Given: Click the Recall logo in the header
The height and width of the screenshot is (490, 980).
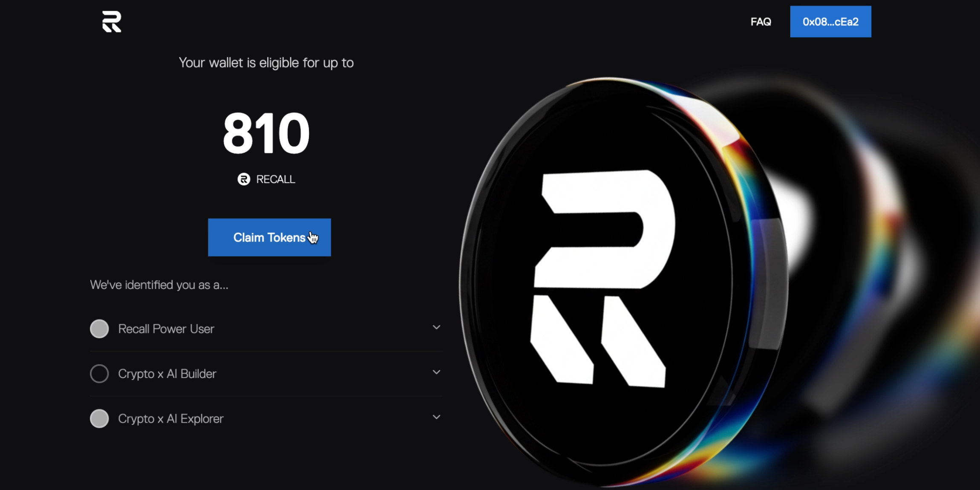Looking at the screenshot, I should 112,21.
